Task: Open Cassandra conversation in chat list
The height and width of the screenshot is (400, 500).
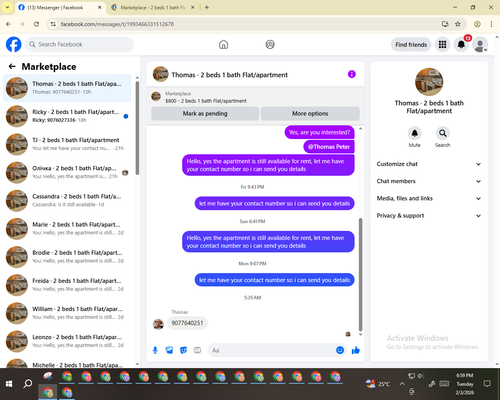Action: 67,200
